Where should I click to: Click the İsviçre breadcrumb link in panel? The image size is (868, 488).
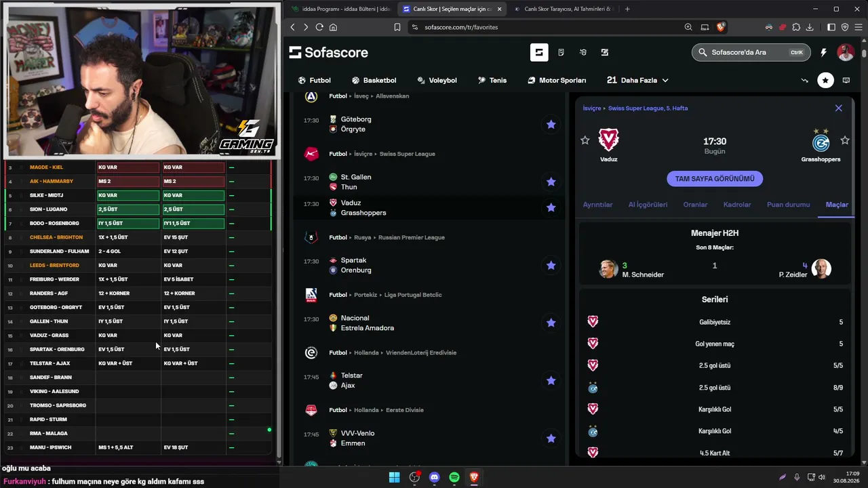click(x=592, y=108)
